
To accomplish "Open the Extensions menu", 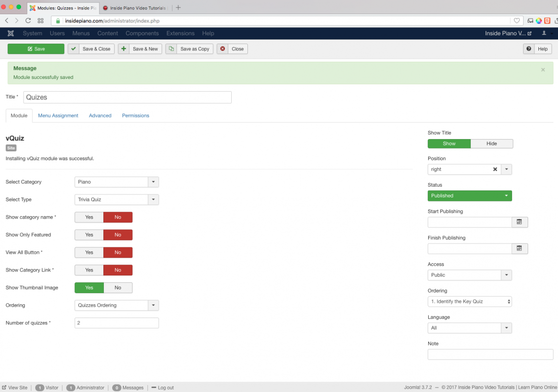I will click(x=180, y=33).
